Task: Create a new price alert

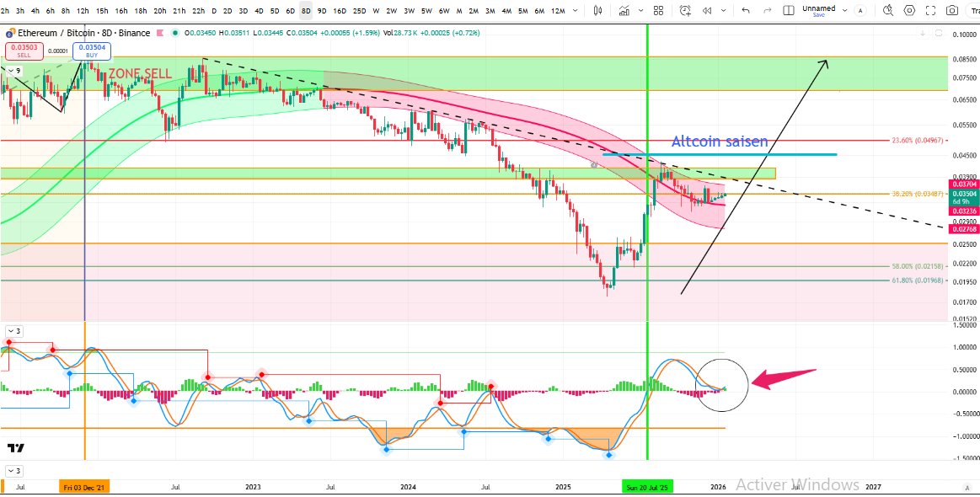Action: coord(685,11)
